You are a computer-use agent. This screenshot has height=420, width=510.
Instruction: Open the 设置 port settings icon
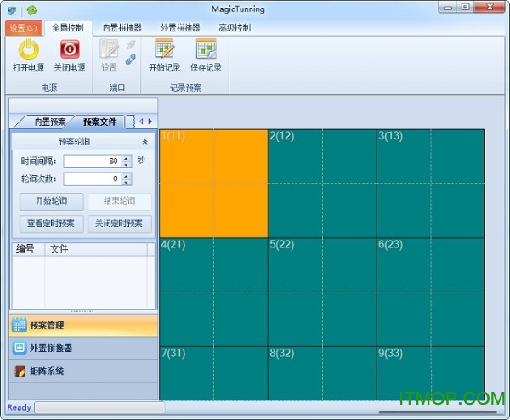109,49
